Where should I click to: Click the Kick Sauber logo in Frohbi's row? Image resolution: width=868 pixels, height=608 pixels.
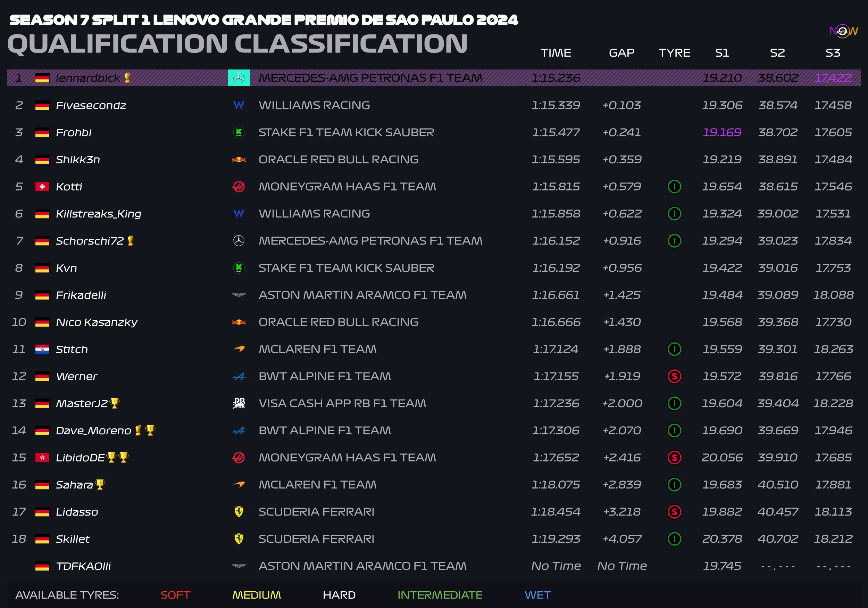(x=239, y=132)
